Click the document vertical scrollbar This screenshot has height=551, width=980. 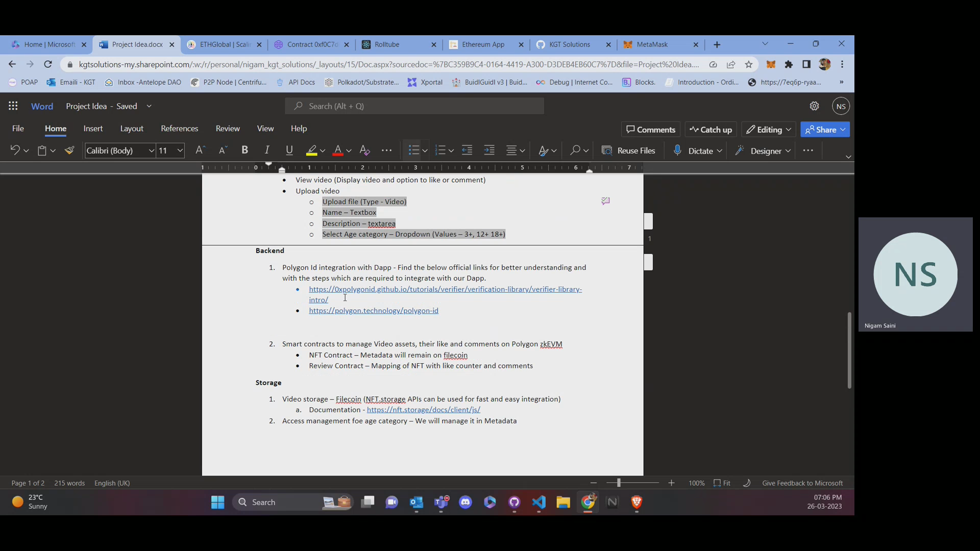coord(849,350)
